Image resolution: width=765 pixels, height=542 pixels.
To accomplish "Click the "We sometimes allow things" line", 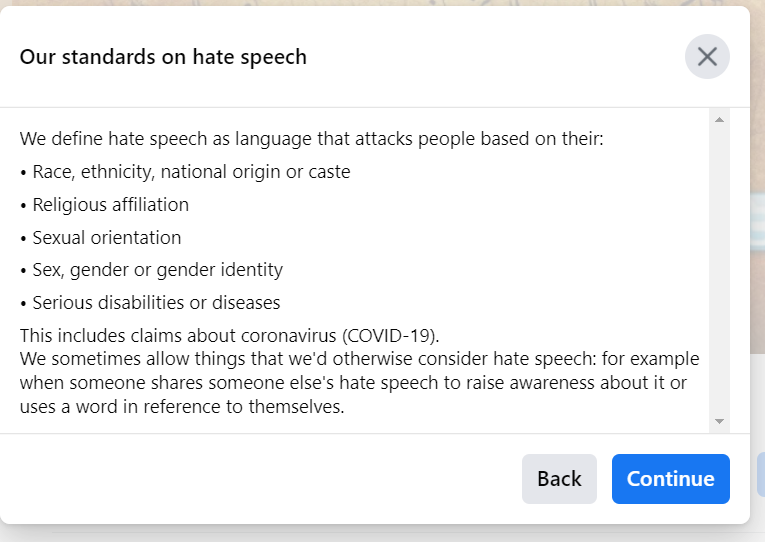I will 359,359.
